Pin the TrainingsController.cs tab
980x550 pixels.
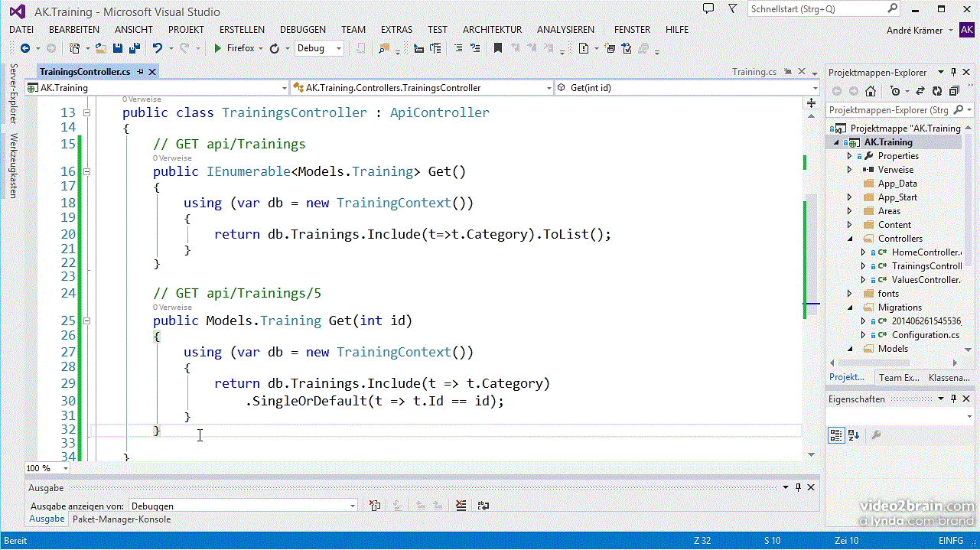(x=140, y=72)
